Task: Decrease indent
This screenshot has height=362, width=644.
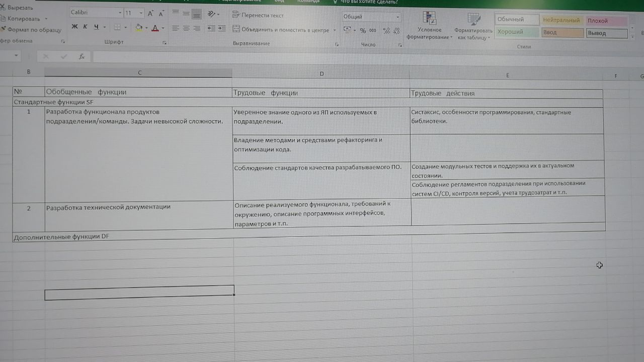Action: pyautogui.click(x=211, y=28)
